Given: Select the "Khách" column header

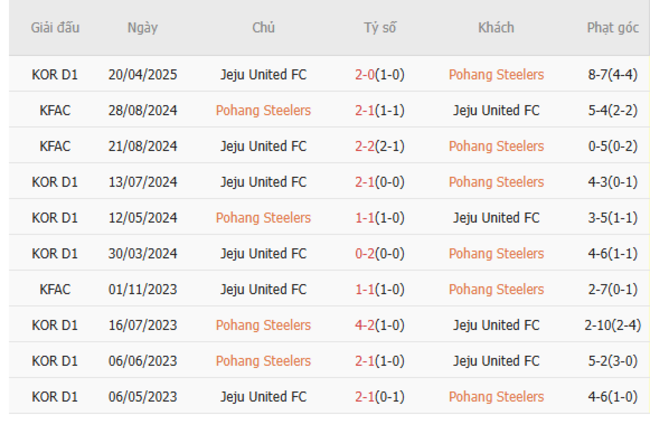Looking at the screenshot, I should click(x=496, y=28).
